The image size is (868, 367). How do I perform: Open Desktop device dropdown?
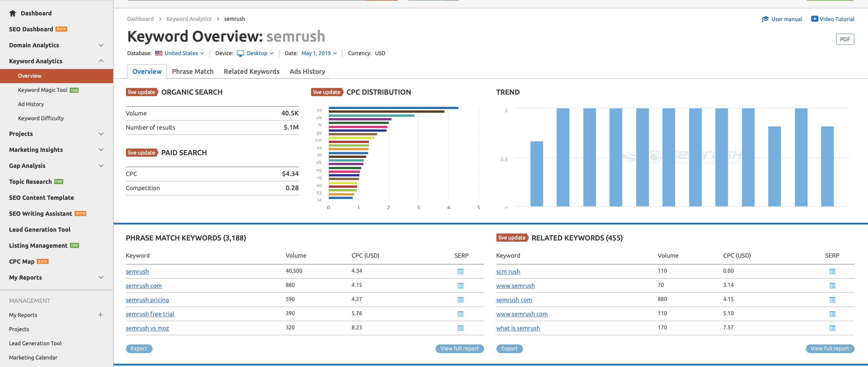click(260, 53)
